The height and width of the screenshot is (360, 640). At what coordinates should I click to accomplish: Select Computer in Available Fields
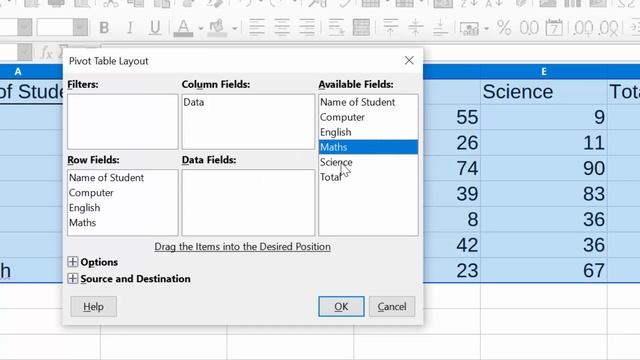click(368, 117)
